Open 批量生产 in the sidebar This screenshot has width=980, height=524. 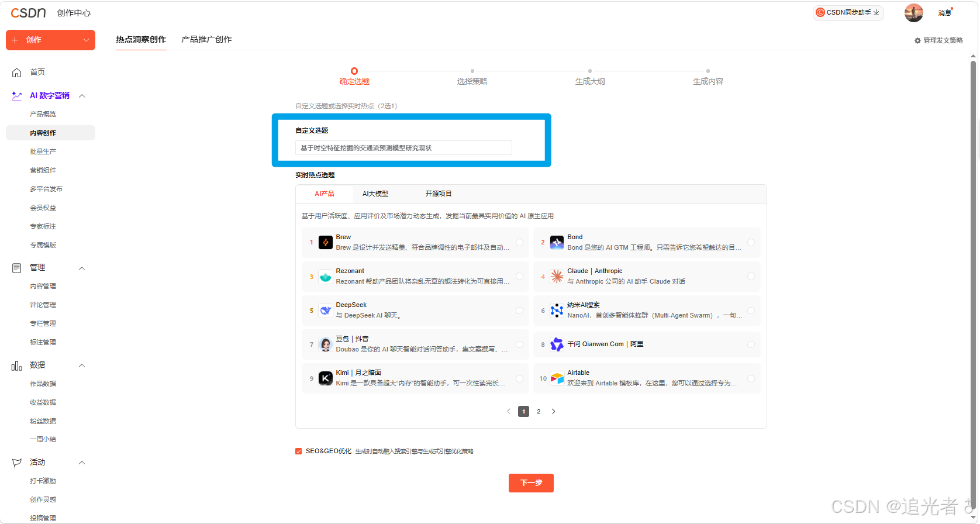point(43,151)
